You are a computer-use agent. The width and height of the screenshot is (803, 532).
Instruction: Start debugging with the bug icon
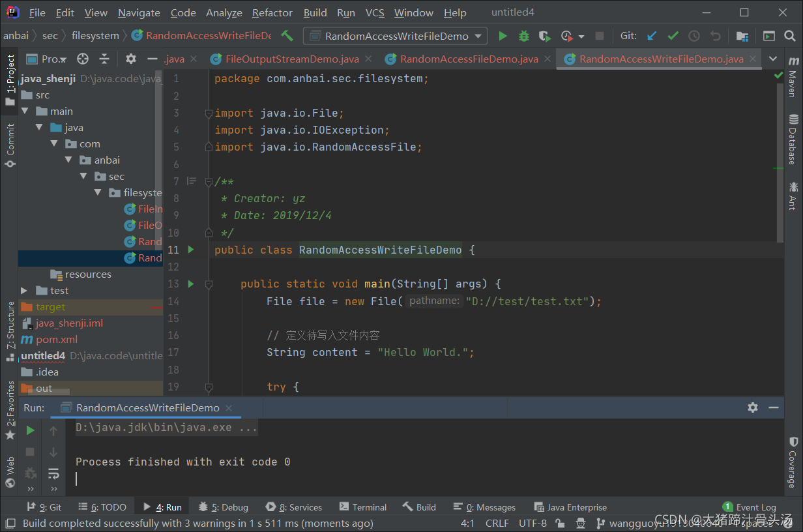(x=523, y=36)
